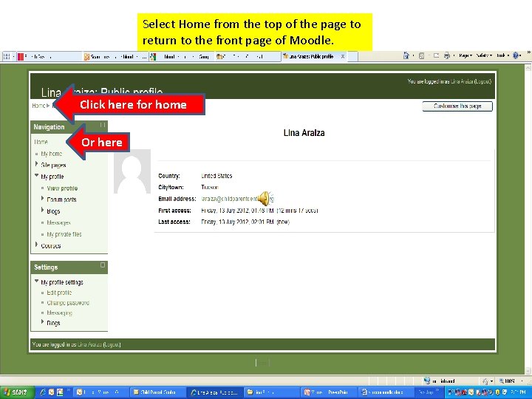Viewport: 532px width, 399px height.
Task: Collapse the My profile tree node
Action: coord(36,175)
